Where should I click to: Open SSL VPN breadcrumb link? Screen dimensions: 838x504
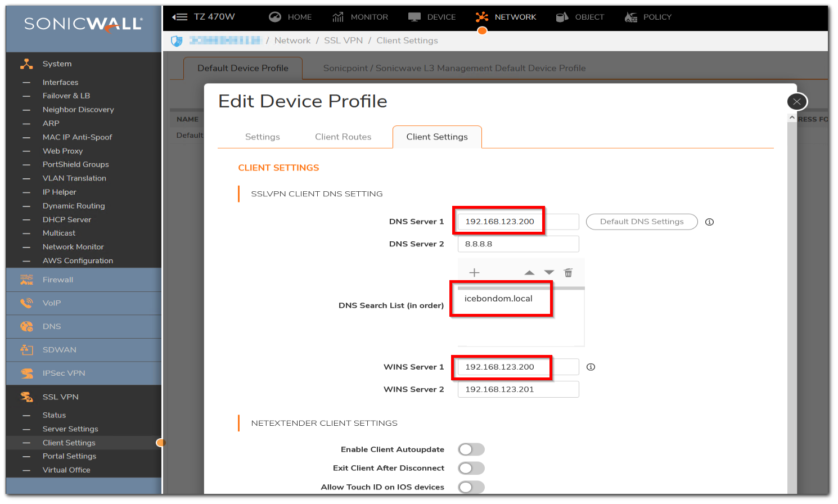(x=343, y=40)
